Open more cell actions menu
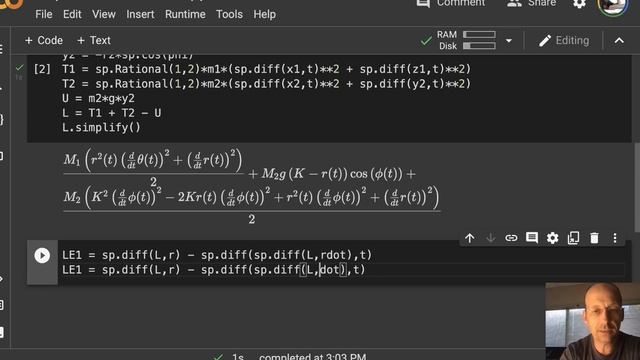The width and height of the screenshot is (640, 360). coord(615,238)
